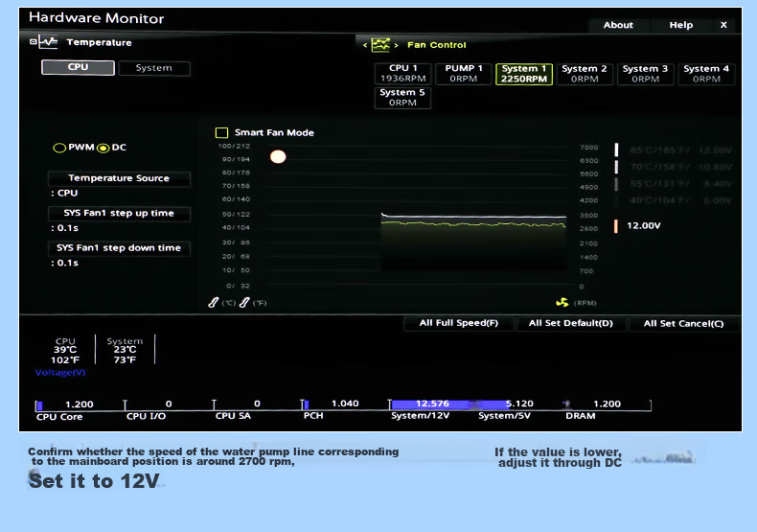Click the white fan curve control point
This screenshot has height=532, width=757.
click(x=278, y=156)
